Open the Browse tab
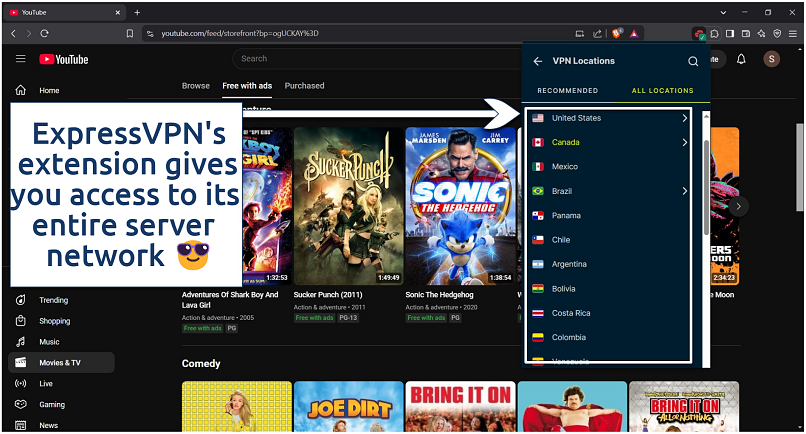The image size is (806, 434). click(196, 86)
